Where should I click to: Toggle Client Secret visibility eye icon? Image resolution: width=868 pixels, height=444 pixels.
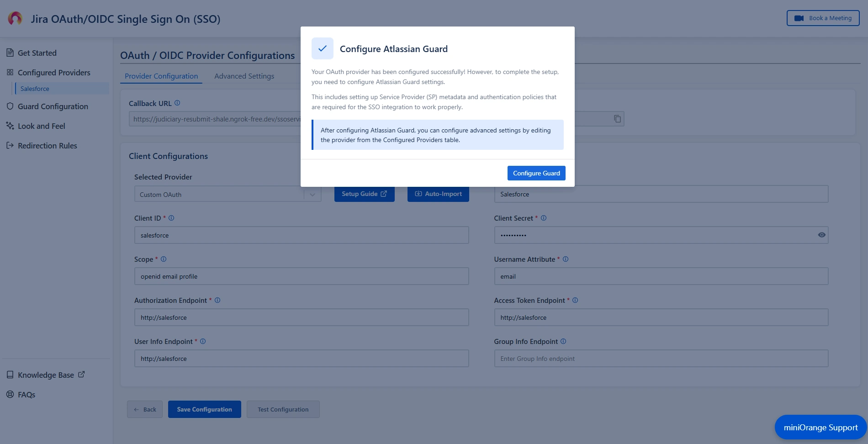coord(821,235)
